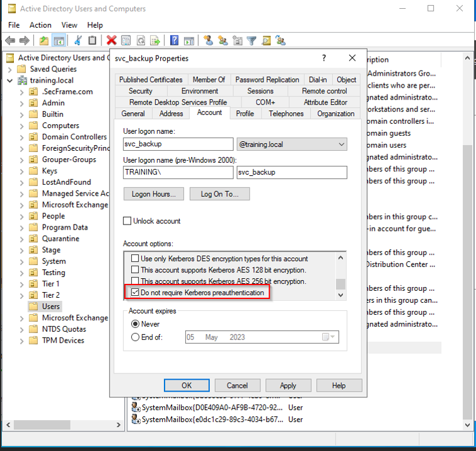This screenshot has width=476, height=451.
Task: Click the Export List toolbar icon
Action: click(155, 40)
